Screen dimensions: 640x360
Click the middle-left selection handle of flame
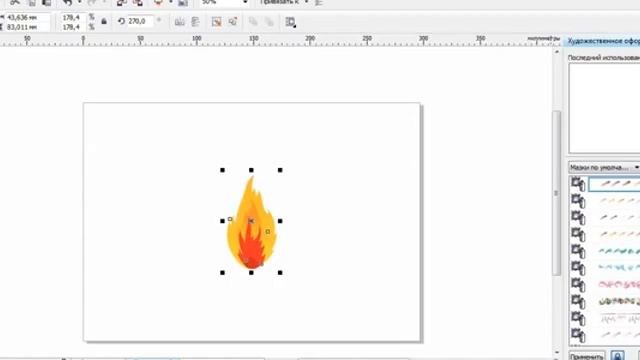222,221
